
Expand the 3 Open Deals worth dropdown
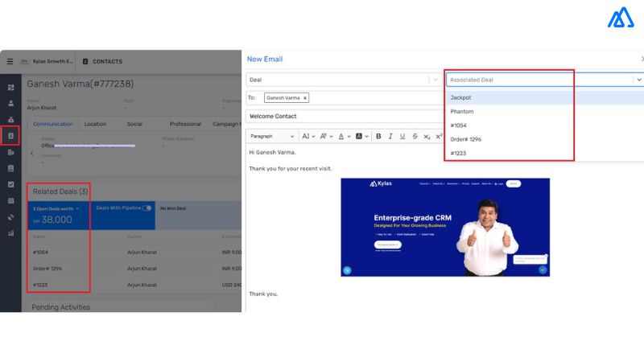pyautogui.click(x=56, y=209)
